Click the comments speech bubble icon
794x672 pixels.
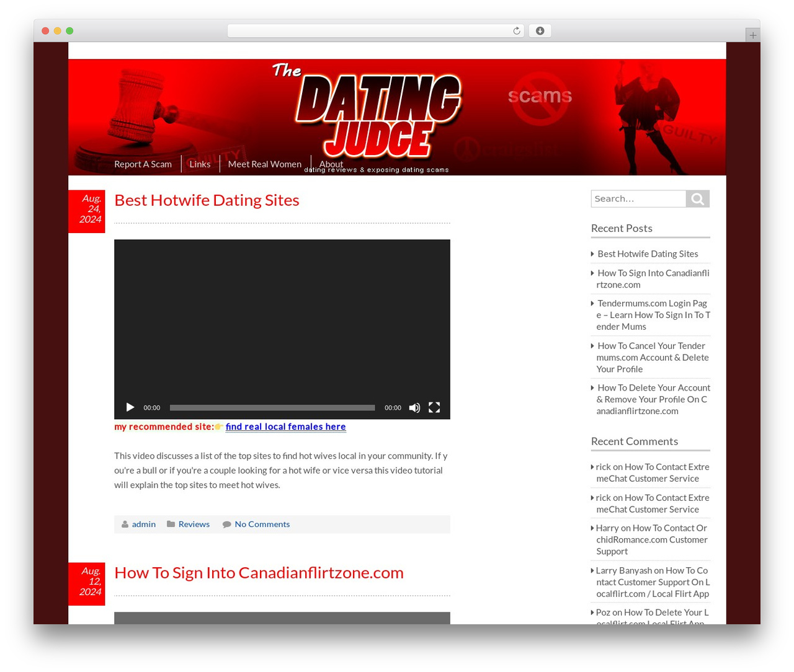[x=227, y=524]
